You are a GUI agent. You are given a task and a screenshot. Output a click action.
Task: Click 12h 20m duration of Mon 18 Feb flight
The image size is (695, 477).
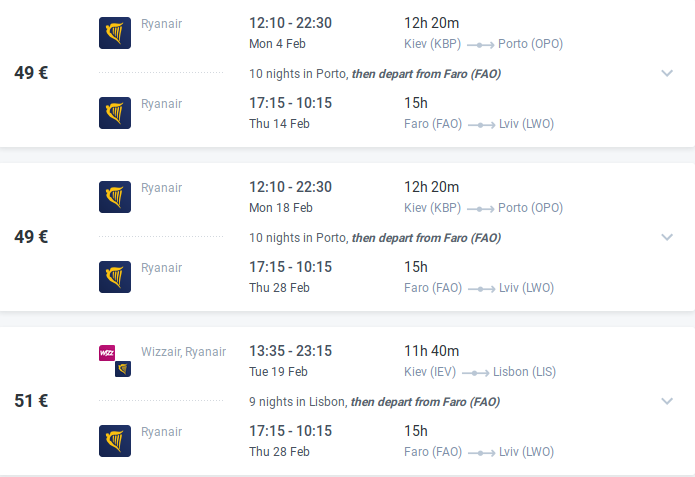[x=431, y=187]
